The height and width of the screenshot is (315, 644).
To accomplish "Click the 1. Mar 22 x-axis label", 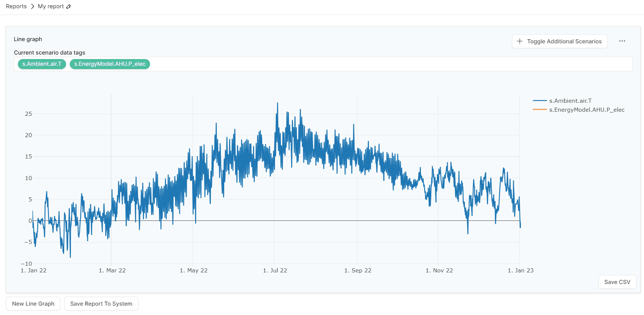I will click(x=112, y=271).
